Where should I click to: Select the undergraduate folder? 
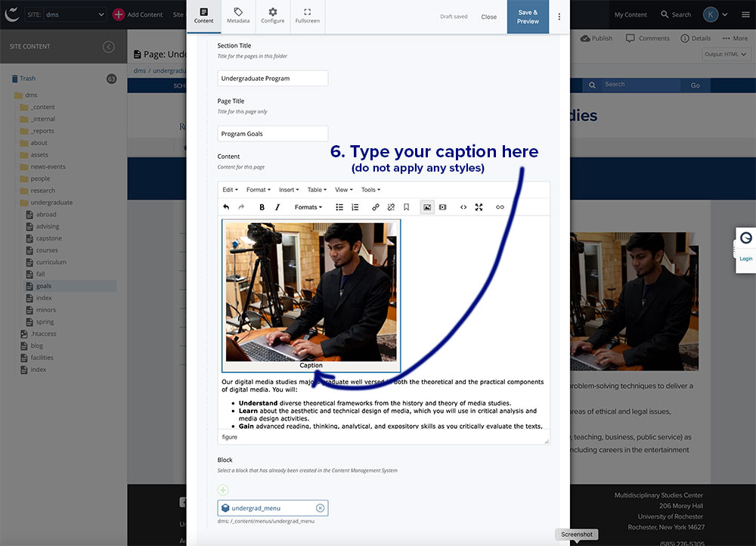46,203
